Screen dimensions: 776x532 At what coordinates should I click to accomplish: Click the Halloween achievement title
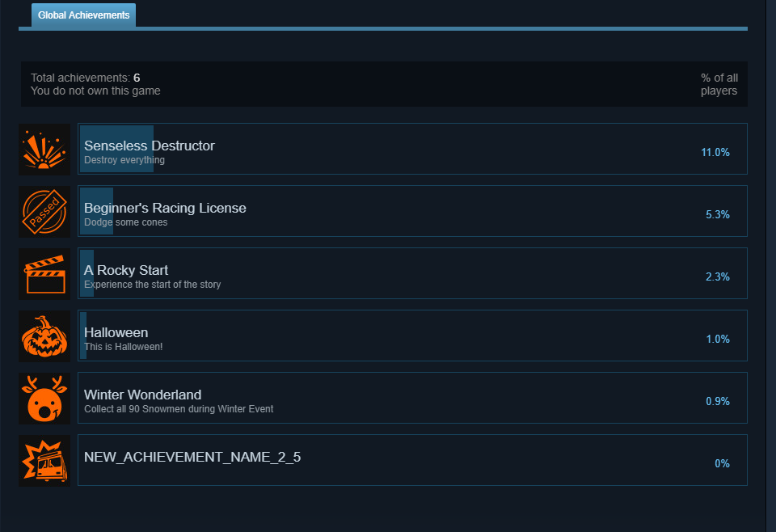[116, 332]
